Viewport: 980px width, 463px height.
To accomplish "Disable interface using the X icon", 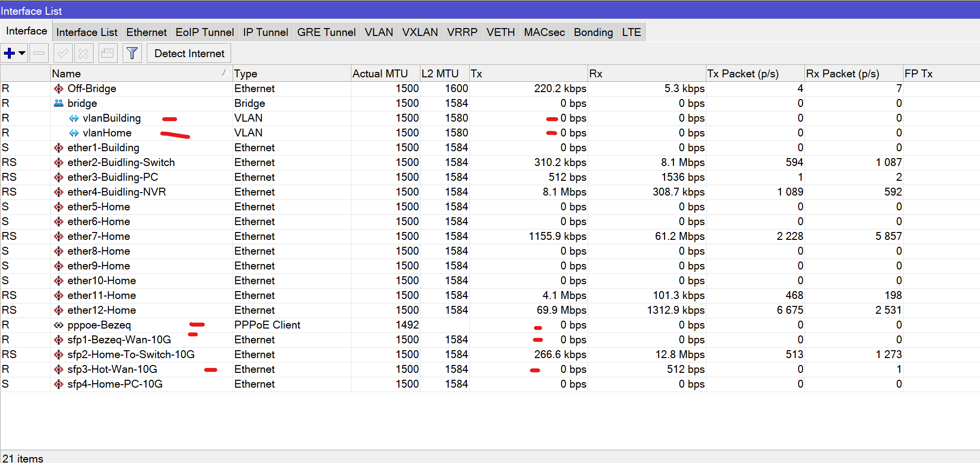I will point(83,53).
